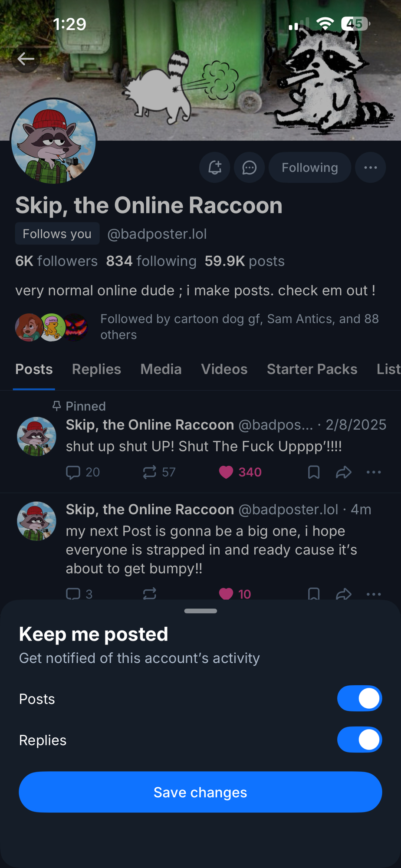Share the pinned post
This screenshot has height=868, width=401.
coord(343,472)
